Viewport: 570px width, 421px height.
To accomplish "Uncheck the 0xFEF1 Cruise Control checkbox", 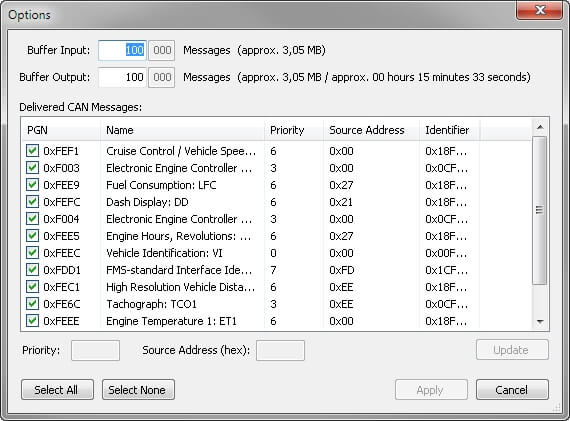I will tap(32, 151).
